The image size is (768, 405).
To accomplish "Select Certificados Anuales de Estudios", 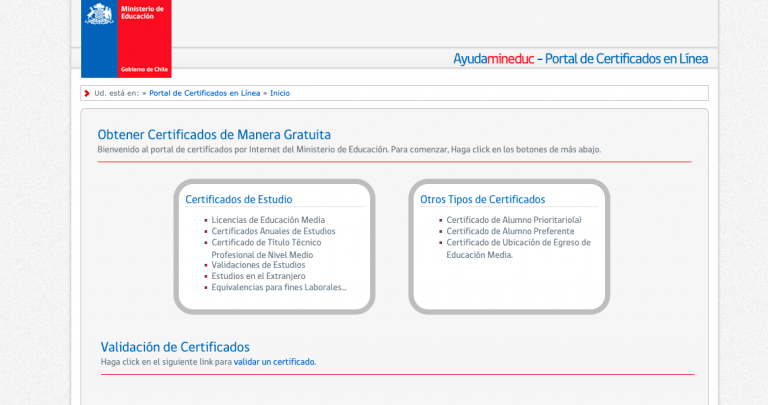I will [273, 231].
